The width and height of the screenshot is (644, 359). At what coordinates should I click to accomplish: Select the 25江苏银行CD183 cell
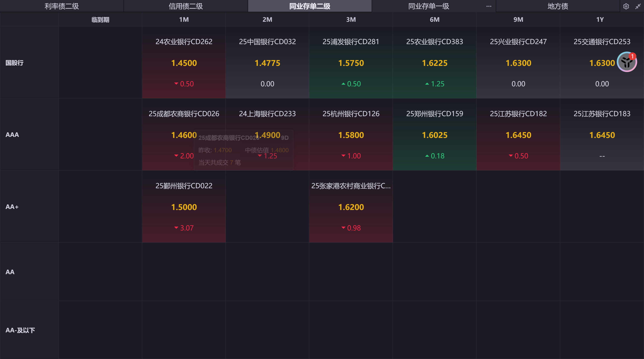[602, 135]
